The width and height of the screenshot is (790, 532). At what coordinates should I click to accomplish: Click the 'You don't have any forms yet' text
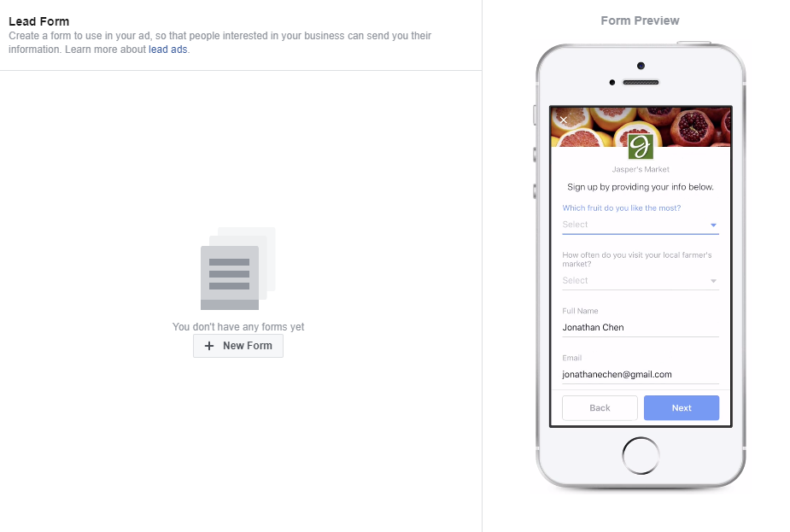tap(237, 327)
